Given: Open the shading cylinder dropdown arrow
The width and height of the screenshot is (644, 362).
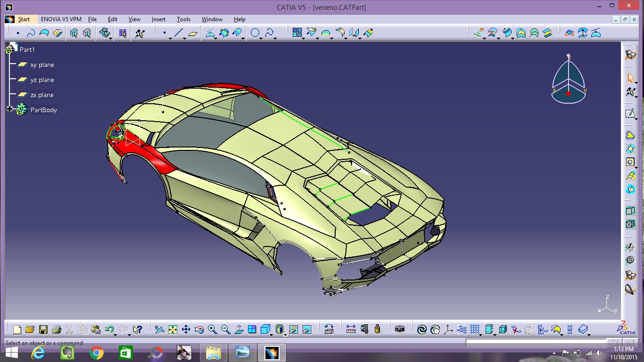Looking at the screenshot, I should pyautogui.click(x=286, y=334).
